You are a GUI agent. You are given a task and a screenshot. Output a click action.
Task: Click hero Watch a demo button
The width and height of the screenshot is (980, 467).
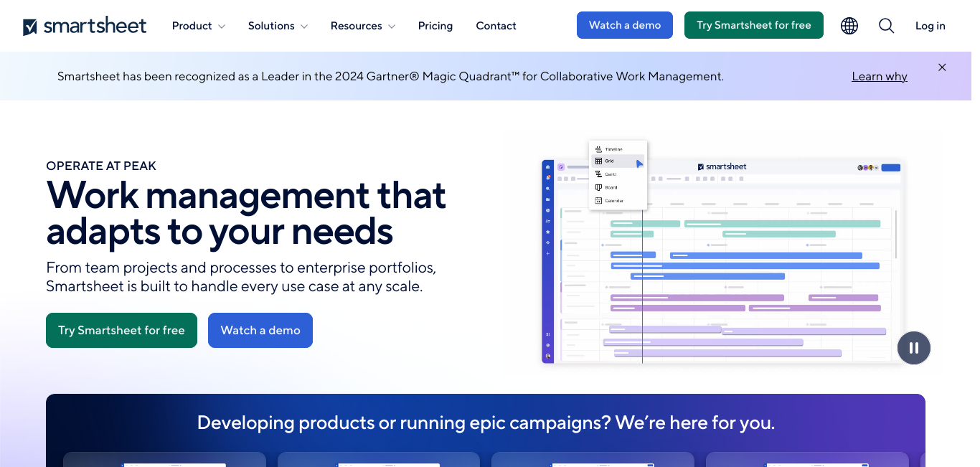pos(260,330)
